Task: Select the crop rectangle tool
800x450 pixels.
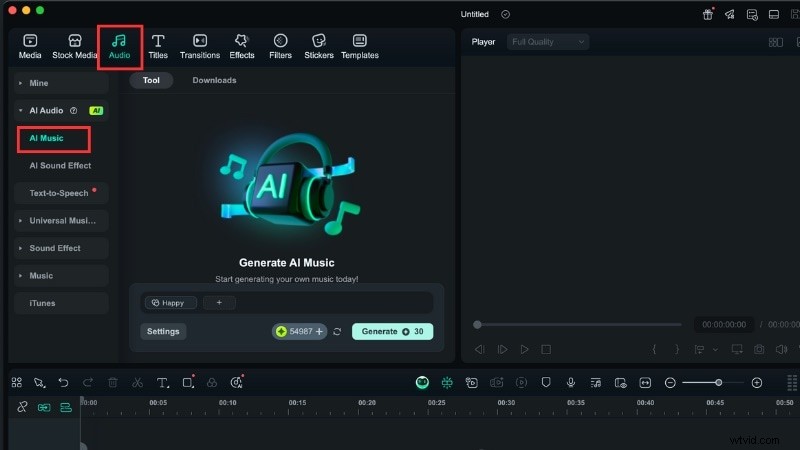Action: coord(188,383)
